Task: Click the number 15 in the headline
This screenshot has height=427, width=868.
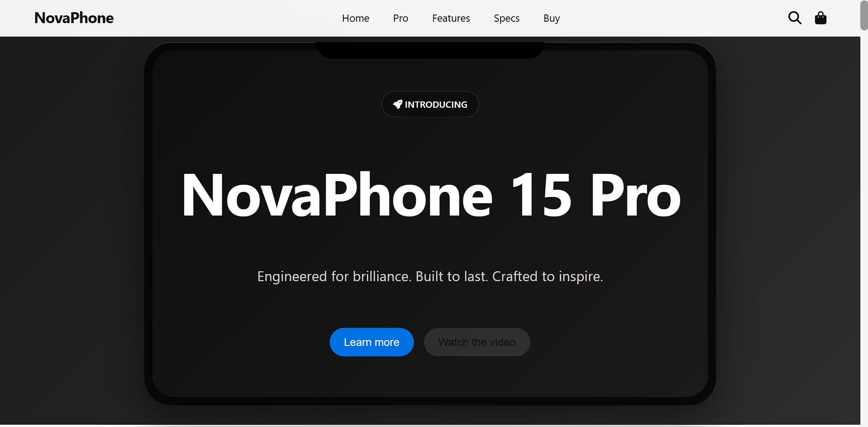Action: click(541, 195)
